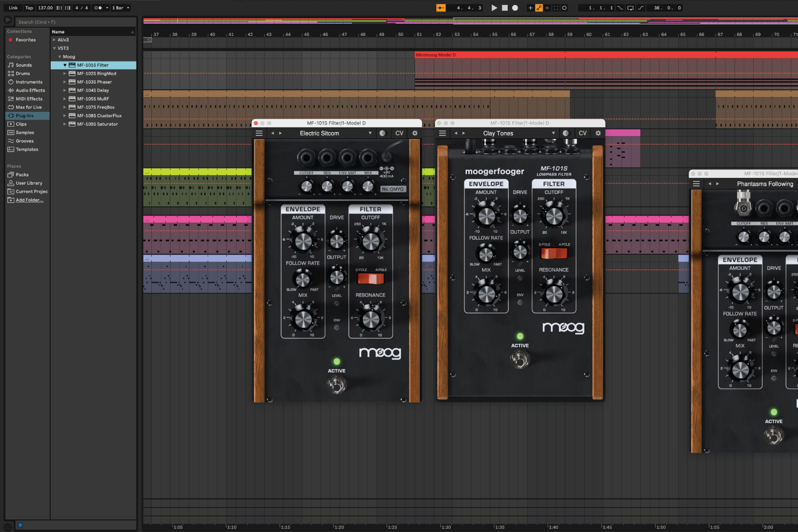Click the Tap tempo button
Viewport: 798px width, 532px height.
[29, 7]
